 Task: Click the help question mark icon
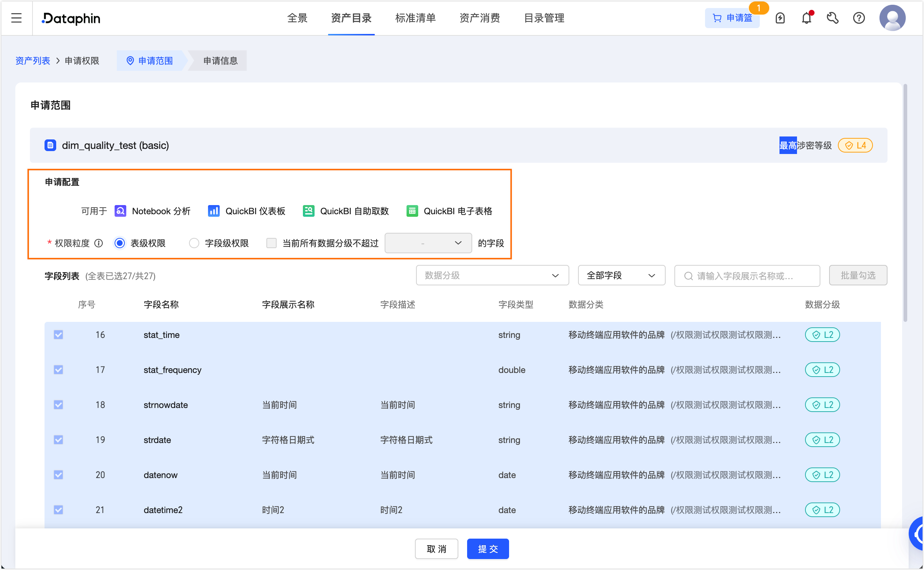tap(859, 18)
